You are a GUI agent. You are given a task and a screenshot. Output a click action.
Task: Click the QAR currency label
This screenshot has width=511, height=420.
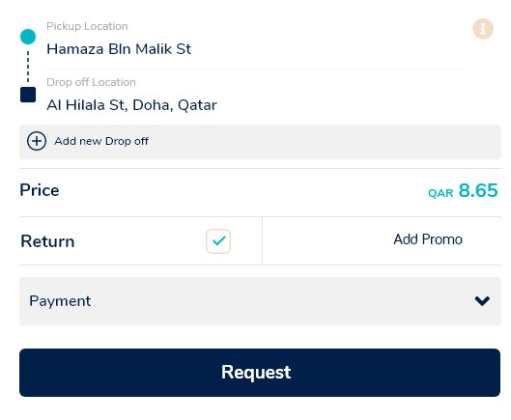(x=440, y=193)
